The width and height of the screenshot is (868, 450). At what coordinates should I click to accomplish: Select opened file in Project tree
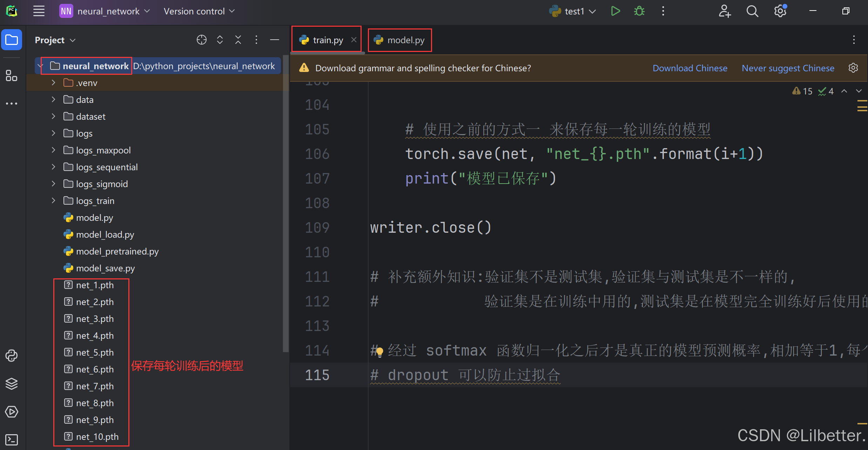(202, 40)
